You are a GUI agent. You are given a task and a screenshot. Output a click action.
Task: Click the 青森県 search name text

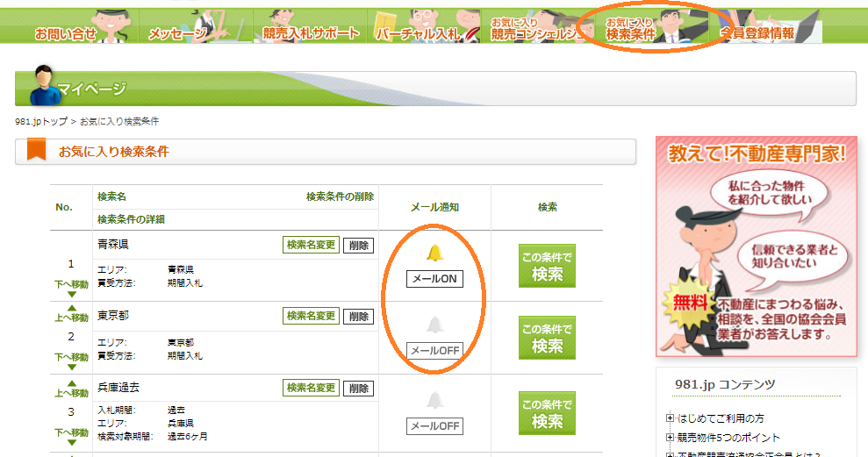(x=113, y=245)
